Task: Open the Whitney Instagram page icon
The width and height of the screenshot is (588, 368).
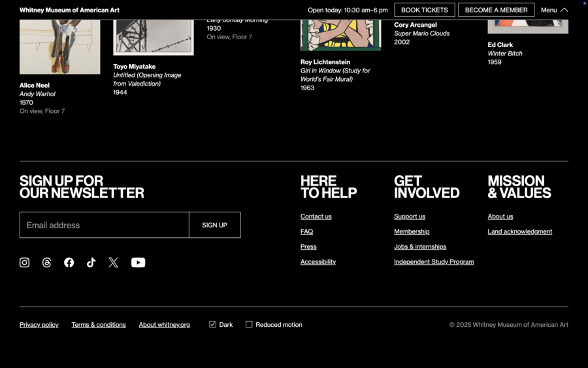Action: click(24, 263)
